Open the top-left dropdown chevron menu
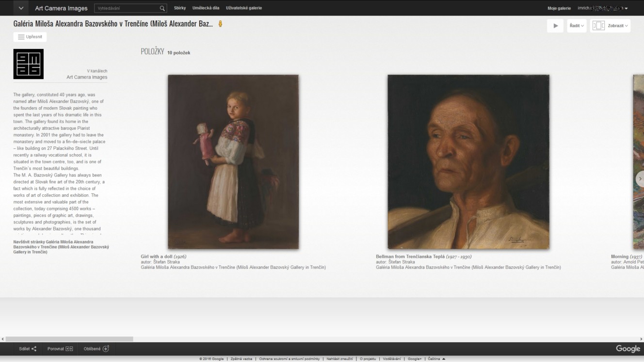 (21, 8)
